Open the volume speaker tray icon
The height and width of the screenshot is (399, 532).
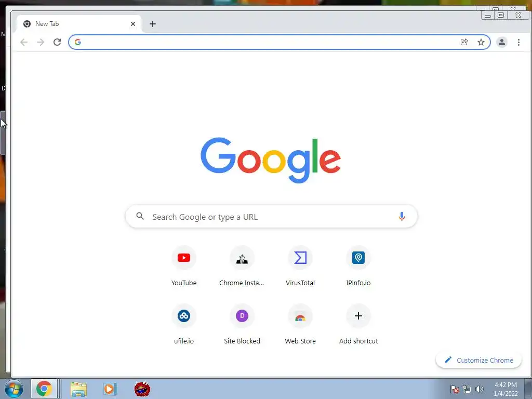click(x=480, y=389)
